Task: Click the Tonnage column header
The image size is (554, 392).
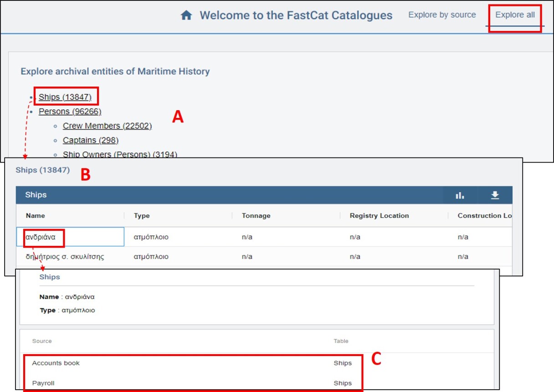Action: coord(256,216)
